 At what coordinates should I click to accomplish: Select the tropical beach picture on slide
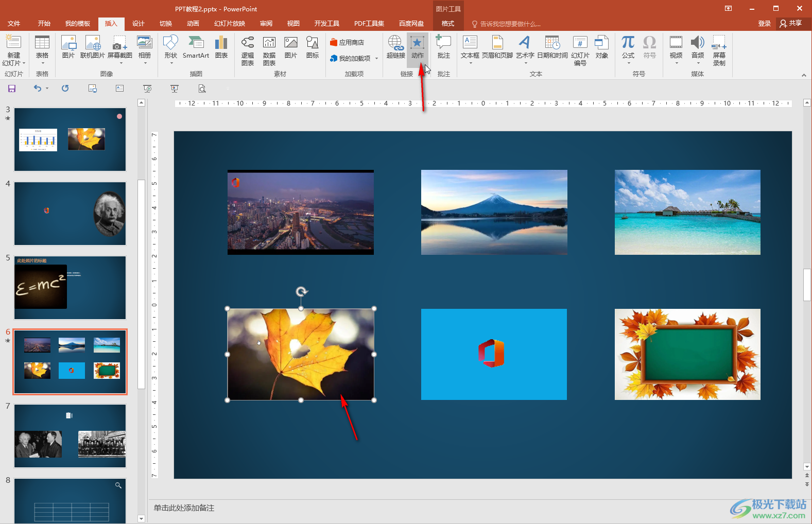(x=687, y=212)
